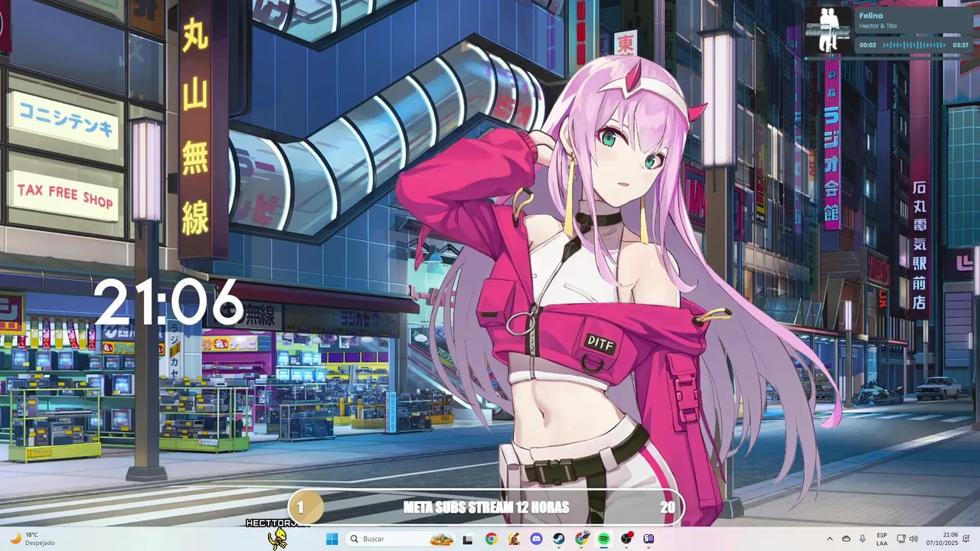This screenshot has width=980, height=551.
Task: Show hidden system tray icons
Action: 830,539
